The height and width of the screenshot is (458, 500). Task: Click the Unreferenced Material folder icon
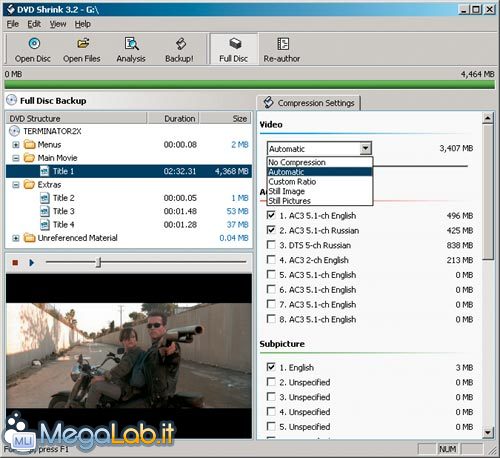pos(30,238)
